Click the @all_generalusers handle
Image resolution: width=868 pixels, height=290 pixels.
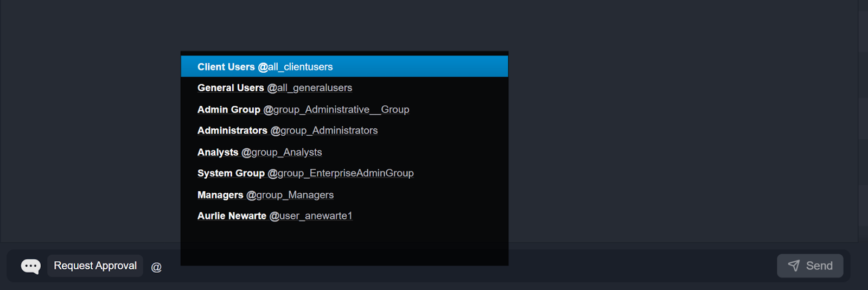tap(309, 88)
